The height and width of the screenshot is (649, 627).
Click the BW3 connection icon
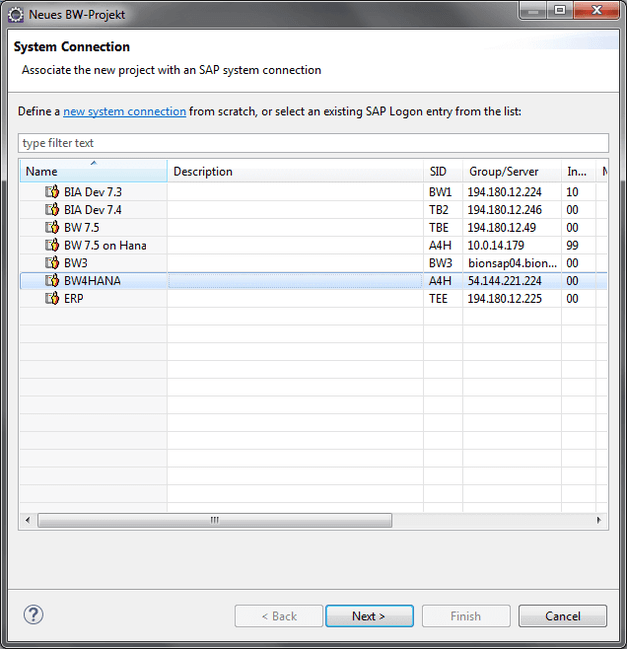tap(52, 263)
